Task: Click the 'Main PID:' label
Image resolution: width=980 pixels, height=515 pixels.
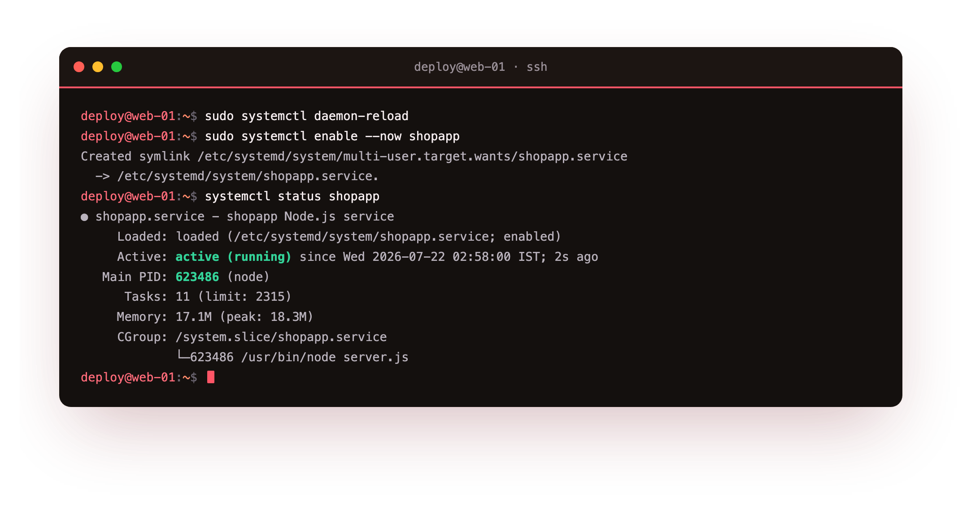Action: (x=135, y=277)
